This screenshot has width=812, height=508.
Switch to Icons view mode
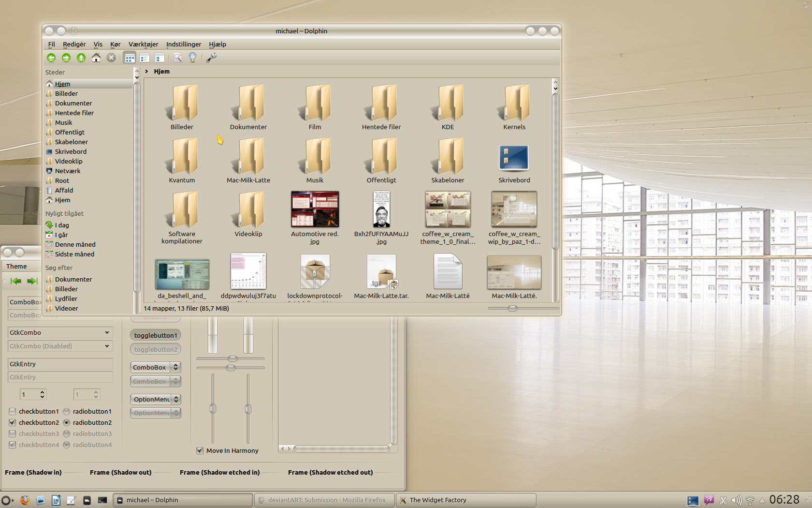130,58
